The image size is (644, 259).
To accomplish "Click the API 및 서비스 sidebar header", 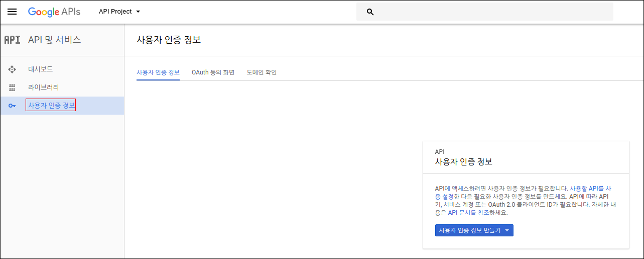I will pos(54,40).
